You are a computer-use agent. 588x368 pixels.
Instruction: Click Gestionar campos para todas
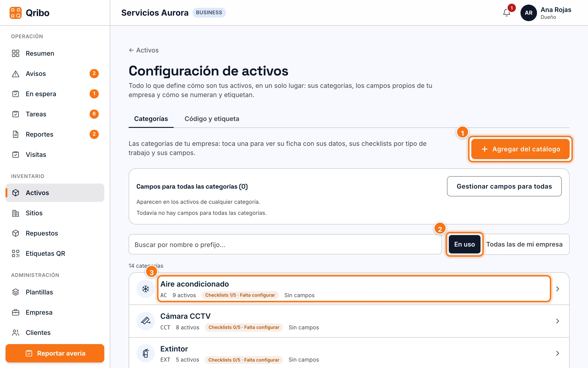tap(504, 186)
